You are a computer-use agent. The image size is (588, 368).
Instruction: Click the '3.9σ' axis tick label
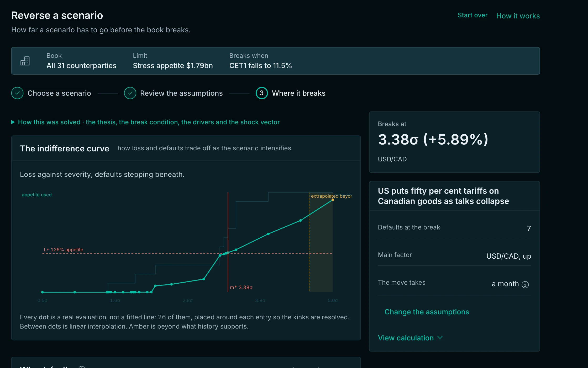click(x=260, y=300)
